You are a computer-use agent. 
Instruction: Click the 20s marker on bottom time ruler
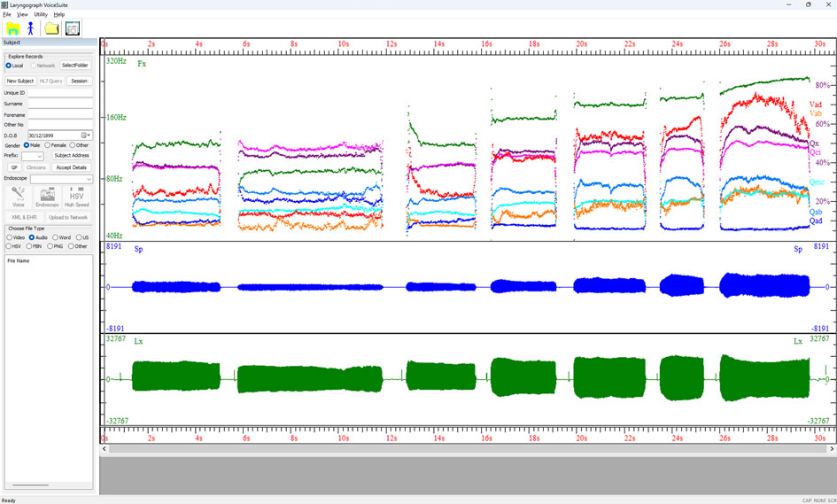(x=581, y=438)
